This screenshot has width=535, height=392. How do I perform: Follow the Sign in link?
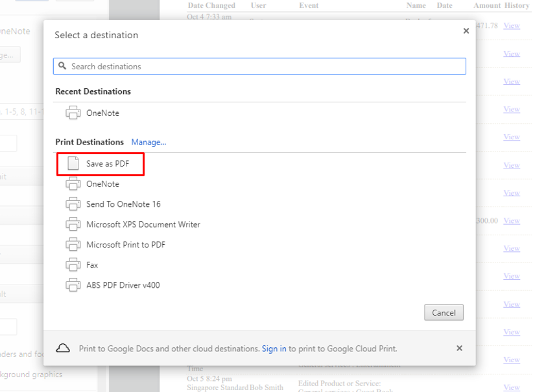(x=274, y=349)
